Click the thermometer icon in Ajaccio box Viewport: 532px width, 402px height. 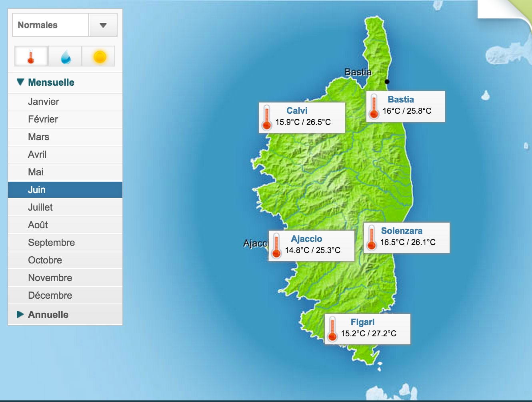(276, 246)
